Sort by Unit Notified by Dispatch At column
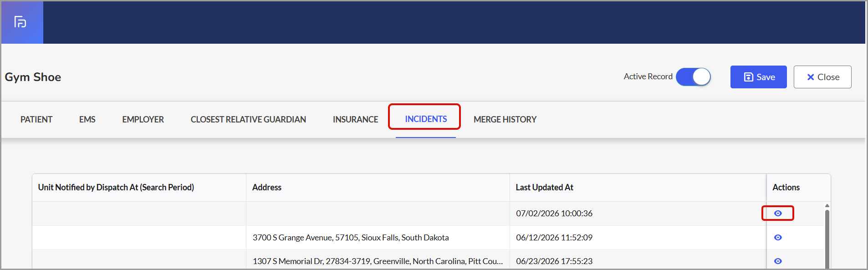 tap(116, 187)
